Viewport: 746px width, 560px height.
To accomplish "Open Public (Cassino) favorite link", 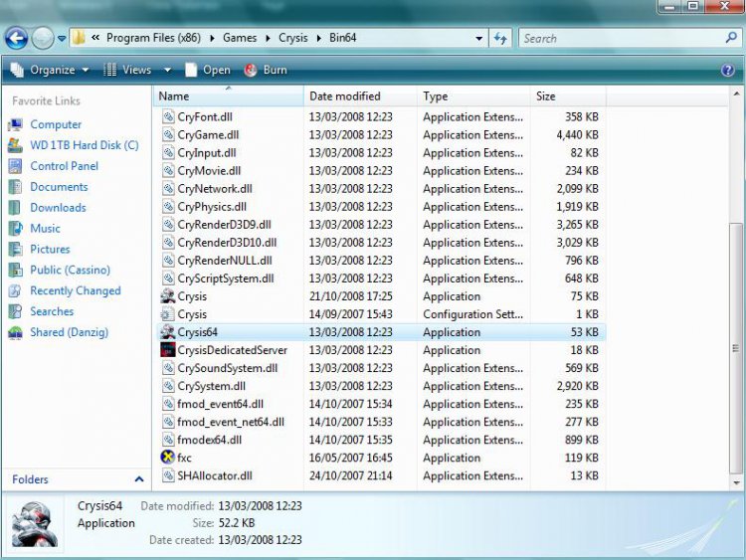I will click(x=70, y=270).
